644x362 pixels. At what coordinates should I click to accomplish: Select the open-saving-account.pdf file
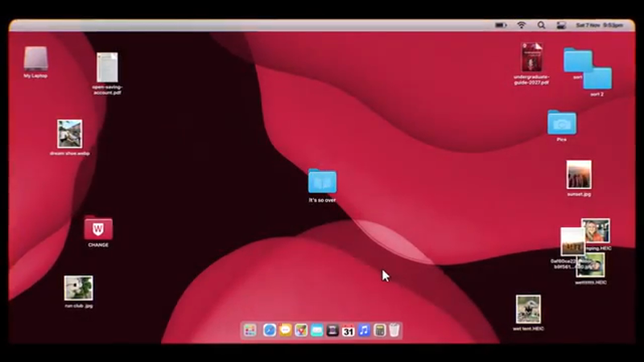click(107, 68)
